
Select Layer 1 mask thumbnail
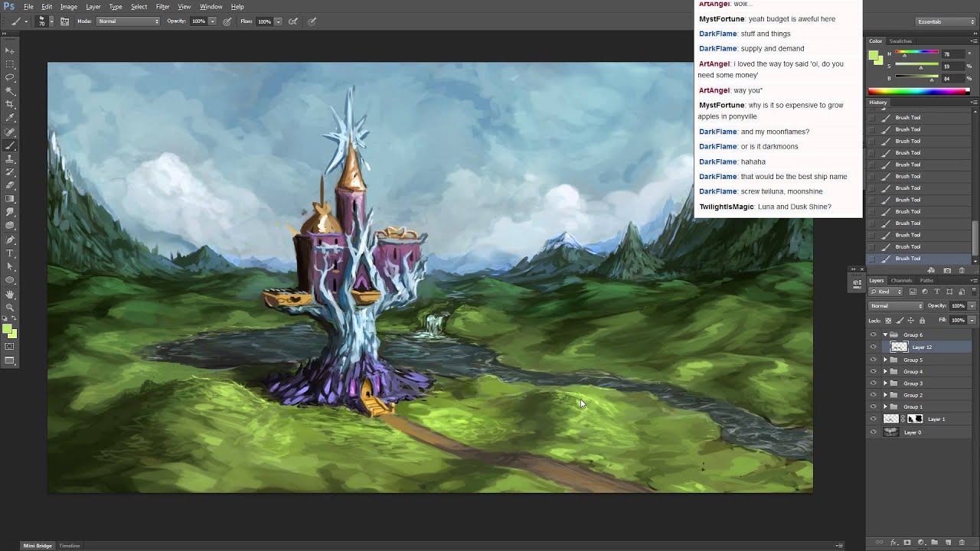[915, 419]
